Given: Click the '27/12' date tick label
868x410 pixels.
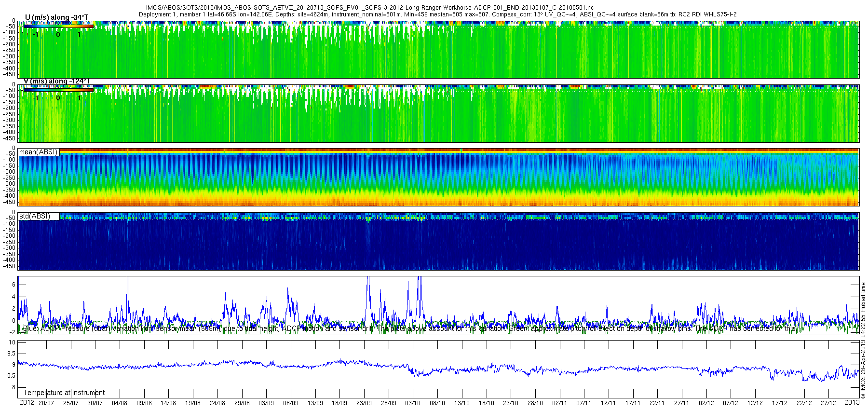Looking at the screenshot, I should 828,403.
